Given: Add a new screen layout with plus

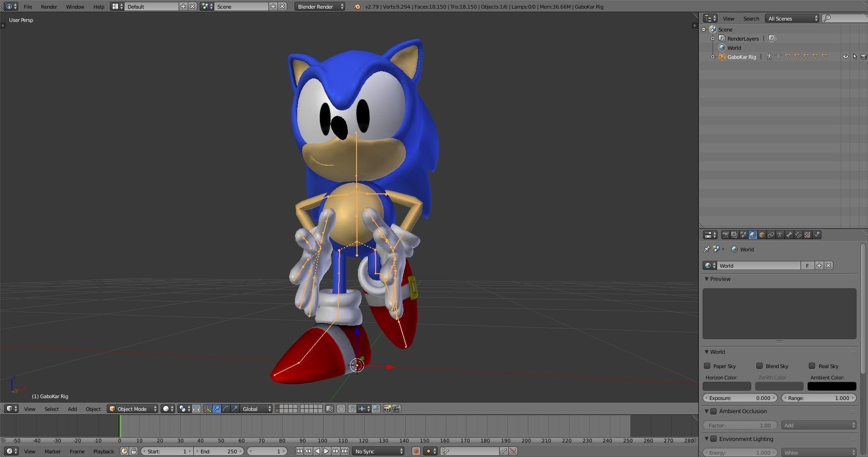Looking at the screenshot, I should click(x=183, y=6).
